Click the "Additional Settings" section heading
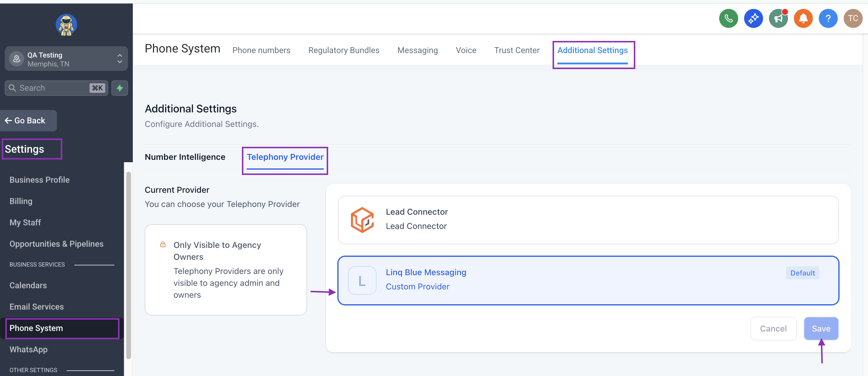The image size is (868, 376). click(x=191, y=109)
